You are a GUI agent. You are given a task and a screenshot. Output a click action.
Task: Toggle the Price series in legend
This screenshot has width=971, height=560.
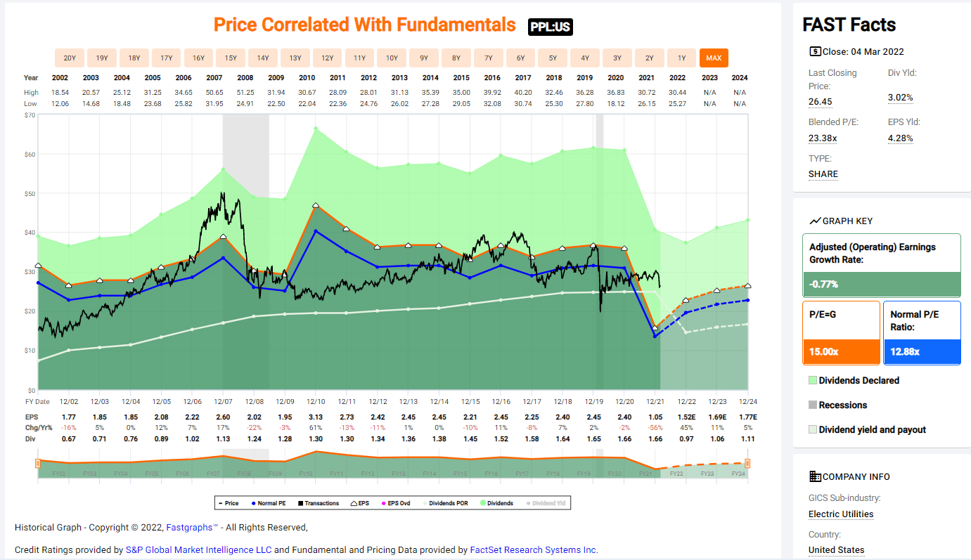coord(229,503)
